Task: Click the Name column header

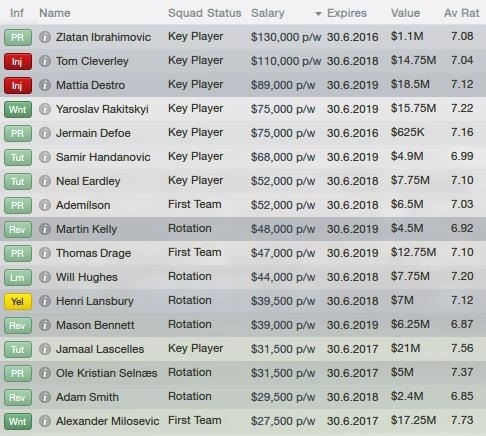Action: (55, 13)
